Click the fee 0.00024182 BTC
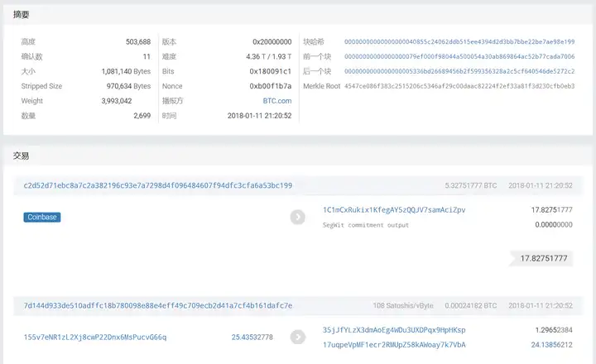This screenshot has height=364, width=596. pos(470,305)
